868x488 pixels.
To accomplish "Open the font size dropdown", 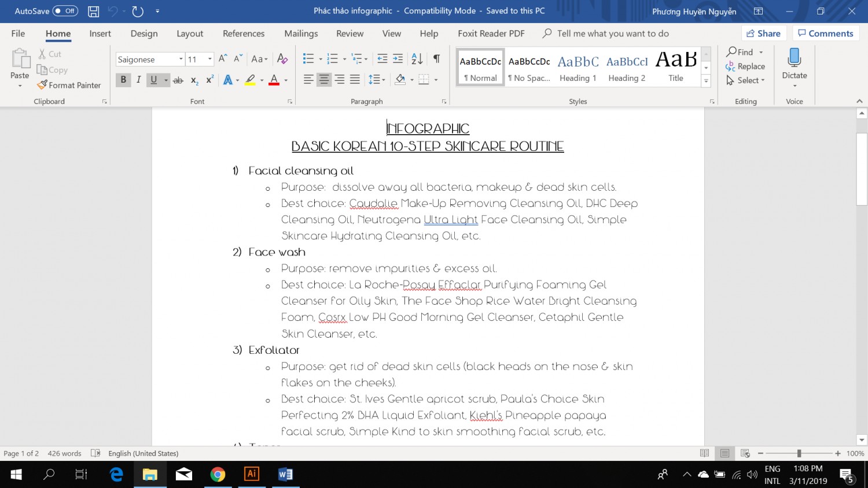I will [x=209, y=59].
